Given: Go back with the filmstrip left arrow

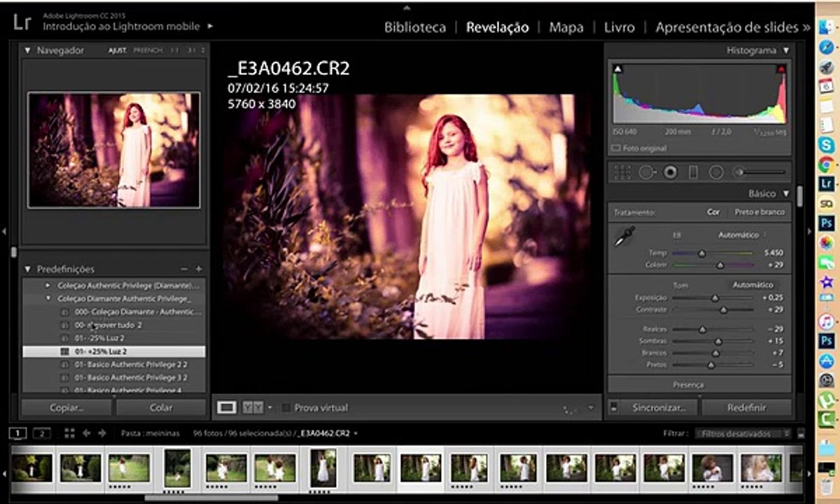Looking at the screenshot, I should tap(87, 433).
